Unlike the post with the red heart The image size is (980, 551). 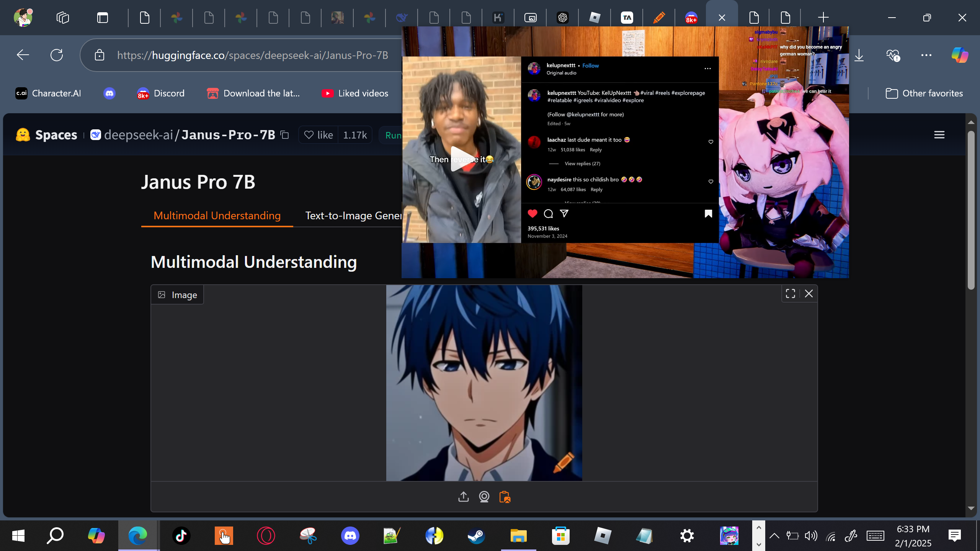point(532,214)
